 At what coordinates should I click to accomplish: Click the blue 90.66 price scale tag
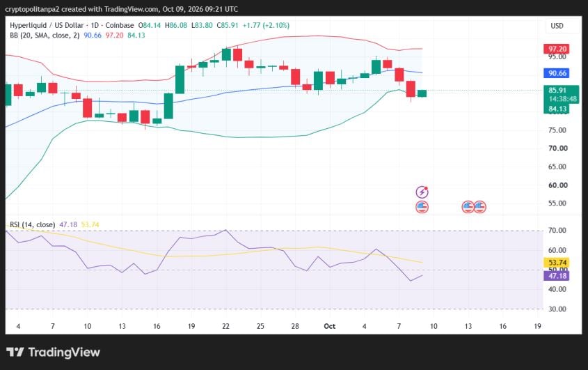[x=557, y=73]
